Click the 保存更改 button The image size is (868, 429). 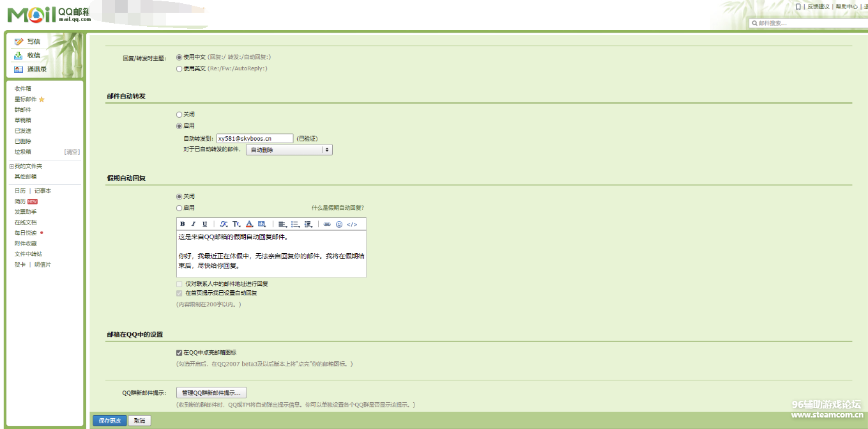tap(109, 420)
